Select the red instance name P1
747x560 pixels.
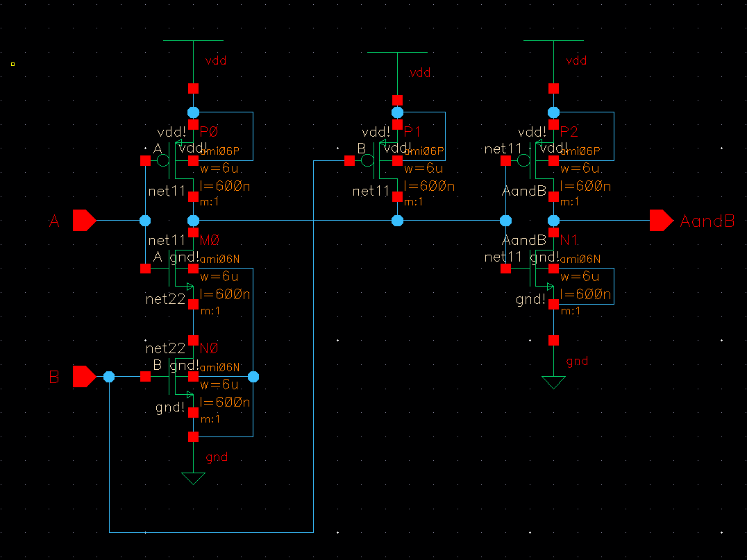[x=412, y=131]
